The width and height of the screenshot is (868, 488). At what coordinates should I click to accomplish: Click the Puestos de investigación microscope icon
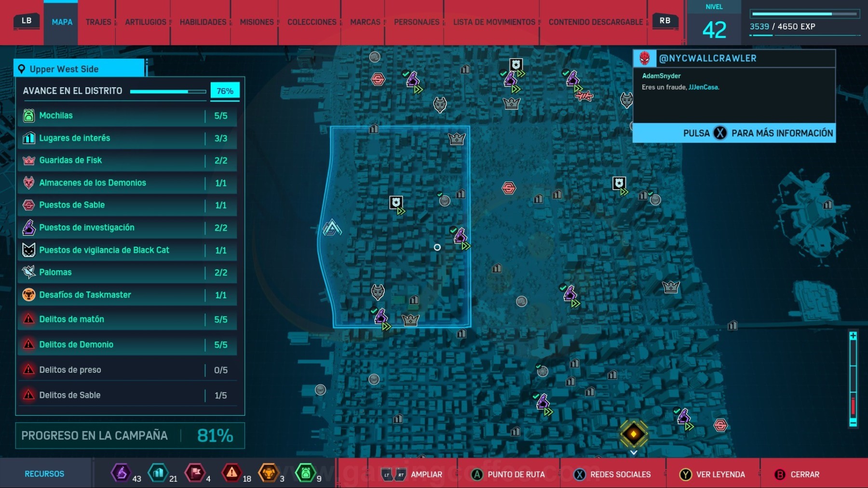coord(29,227)
